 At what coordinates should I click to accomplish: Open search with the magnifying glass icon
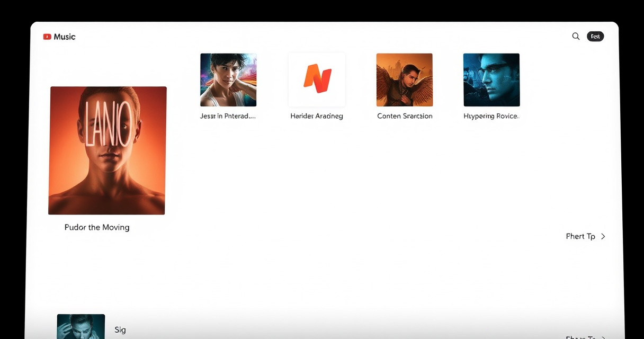click(x=576, y=37)
